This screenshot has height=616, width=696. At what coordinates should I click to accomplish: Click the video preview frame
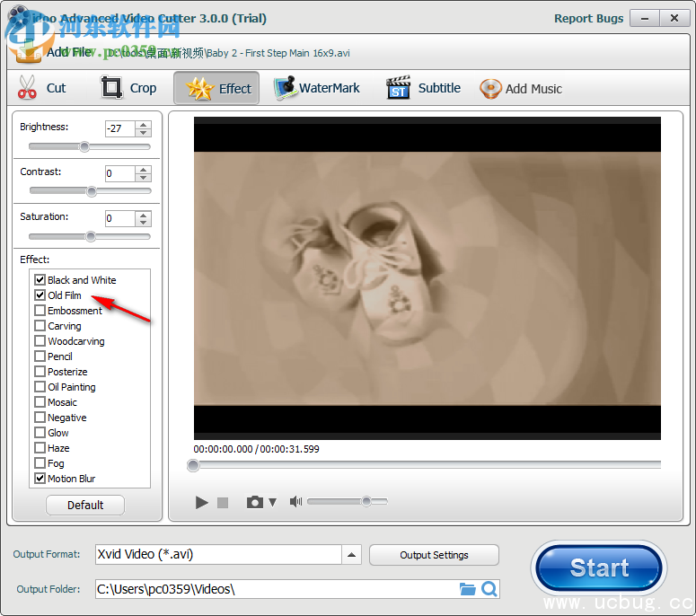click(427, 278)
